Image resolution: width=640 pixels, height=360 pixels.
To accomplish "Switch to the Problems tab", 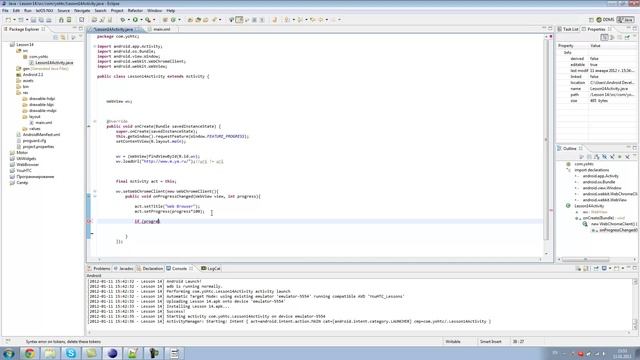I will pyautogui.click(x=99, y=269).
